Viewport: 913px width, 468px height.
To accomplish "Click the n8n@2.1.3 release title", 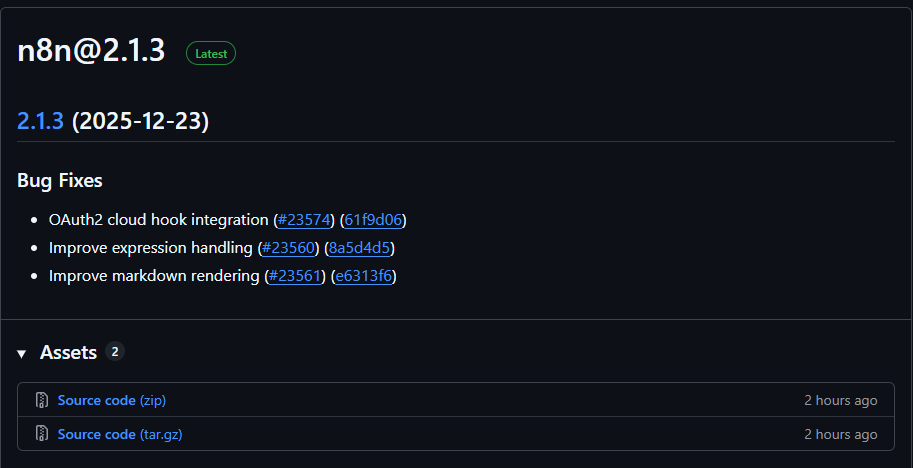I will pos(91,53).
